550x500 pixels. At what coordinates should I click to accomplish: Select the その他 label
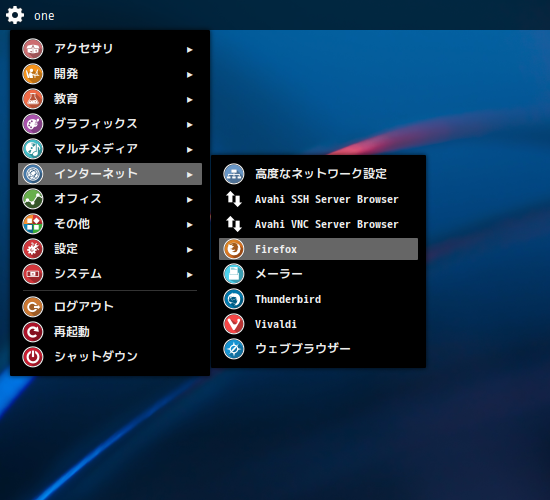[x=72, y=224]
